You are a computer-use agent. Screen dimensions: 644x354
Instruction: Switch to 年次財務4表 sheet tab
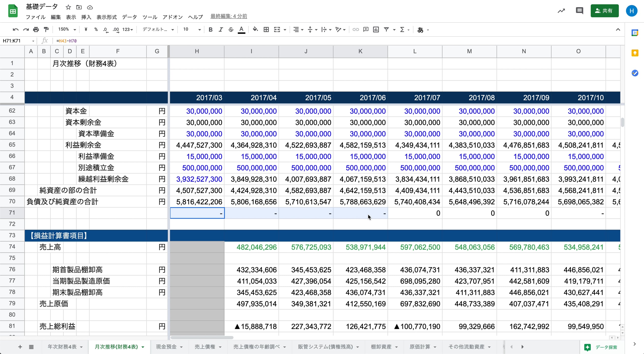coord(65,347)
